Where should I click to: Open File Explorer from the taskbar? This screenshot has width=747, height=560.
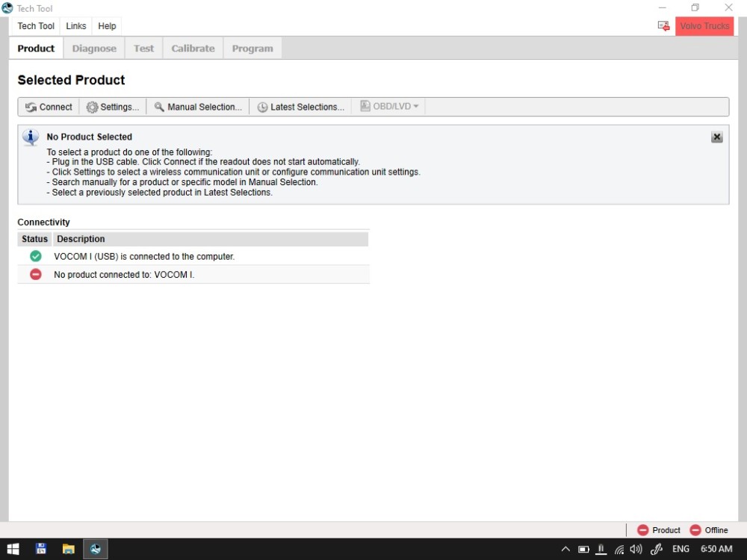[x=69, y=549]
